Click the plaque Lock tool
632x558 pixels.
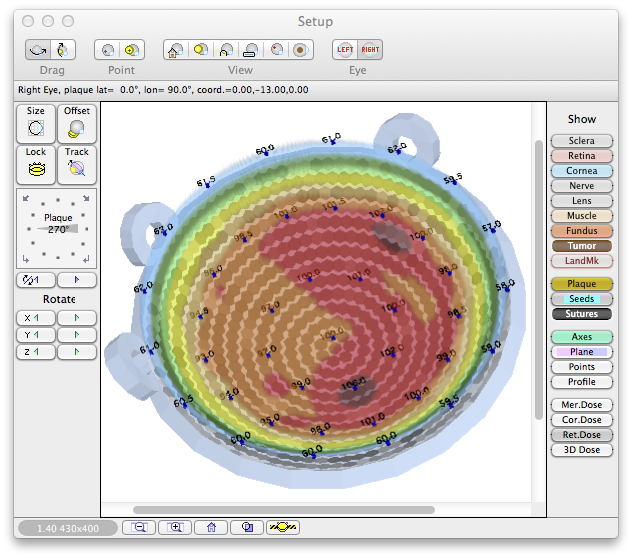(36, 165)
